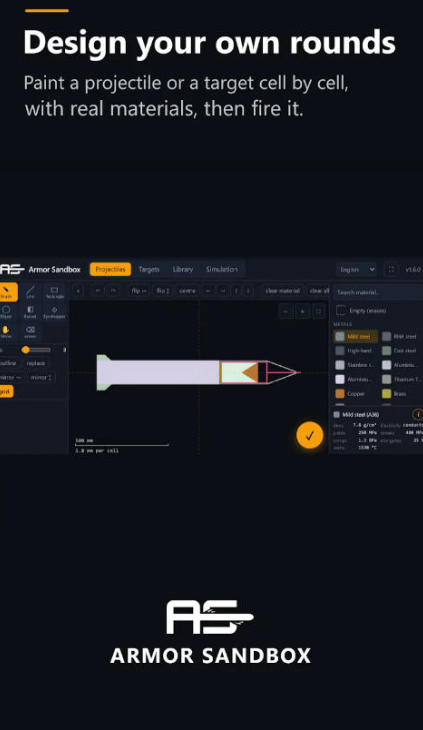Toggle the replace brush option
423x730 pixels.
click(x=35, y=363)
